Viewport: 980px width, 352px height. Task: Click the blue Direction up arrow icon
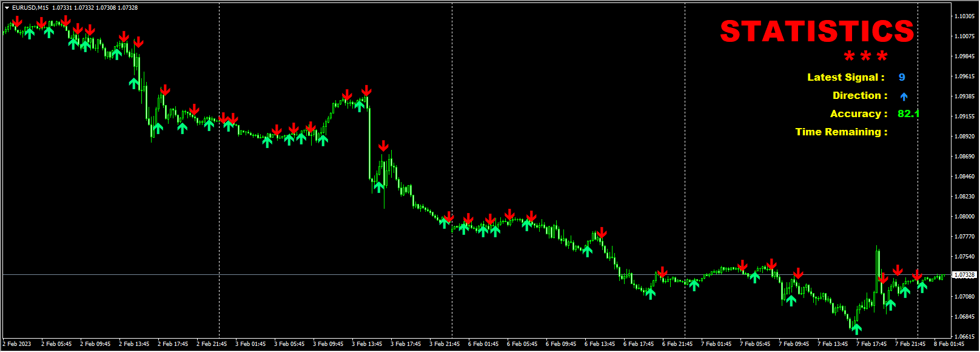click(x=904, y=96)
